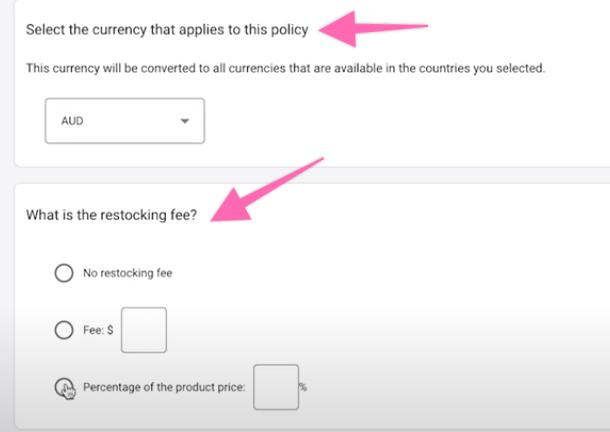Screen dimensions: 610x432
Task: Click the "Fee:" label text
Action: (93, 330)
